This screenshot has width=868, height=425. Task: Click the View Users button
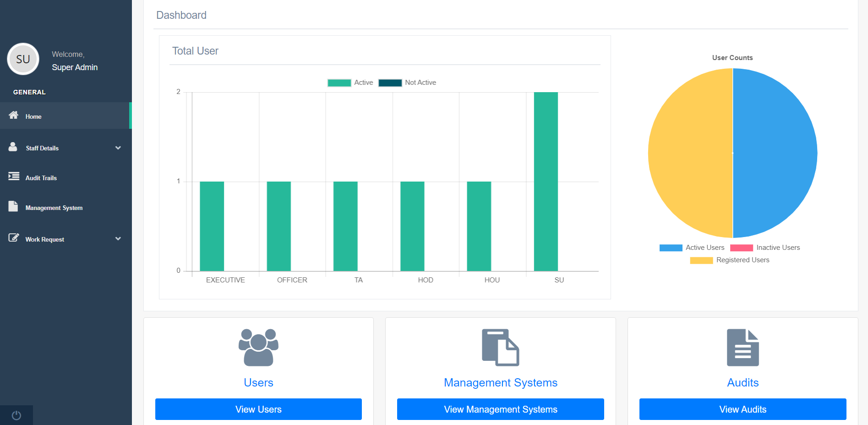point(258,409)
